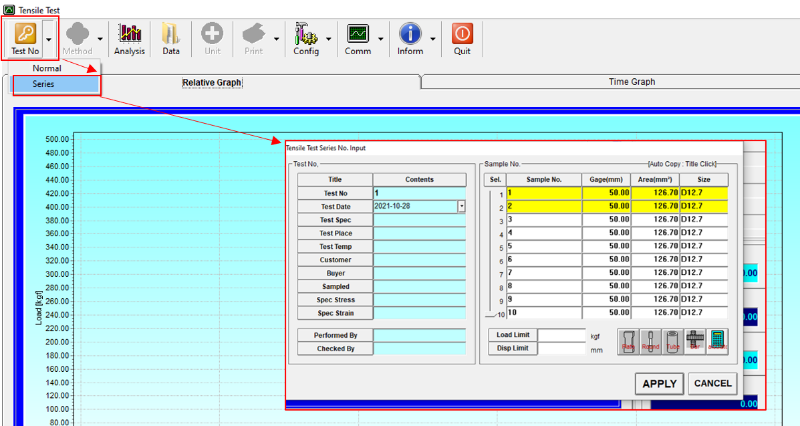Choose Normal from the Test No menu
Image resolution: width=800 pixels, height=426 pixels.
pyautogui.click(x=47, y=68)
